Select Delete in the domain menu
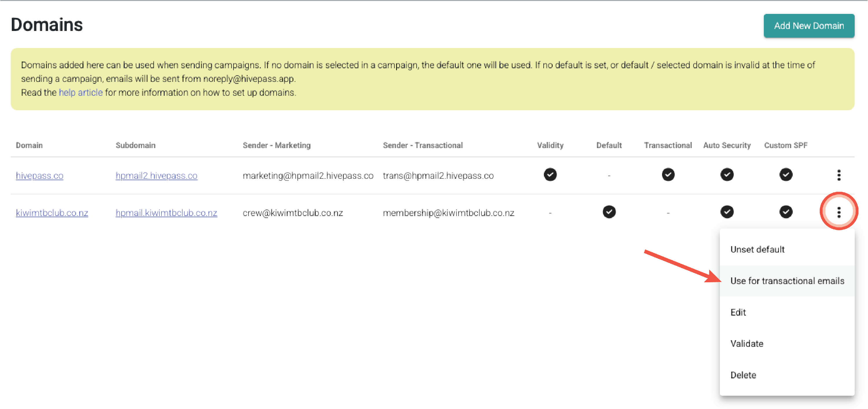The width and height of the screenshot is (868, 409). tap(743, 375)
